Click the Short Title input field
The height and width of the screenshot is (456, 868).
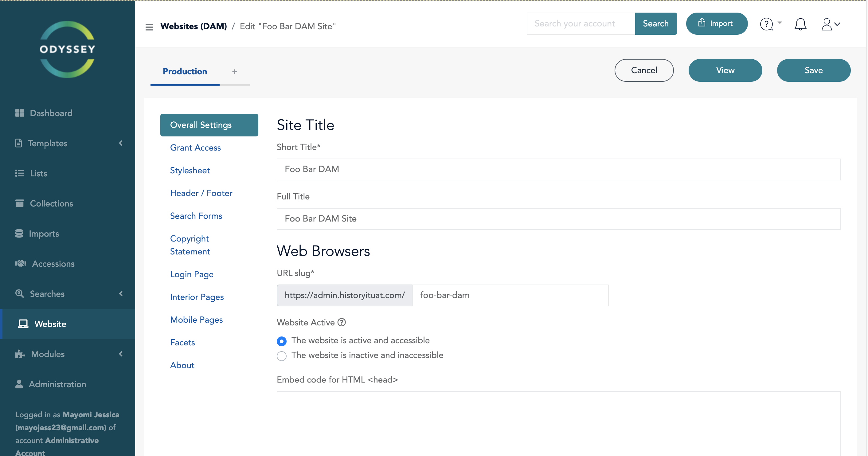[558, 169]
